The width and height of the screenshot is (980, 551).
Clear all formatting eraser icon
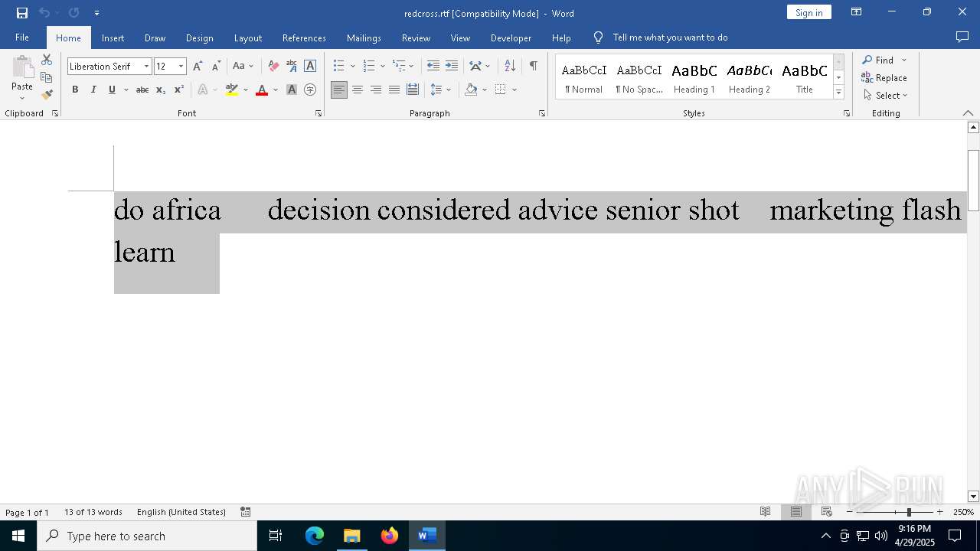[273, 67]
